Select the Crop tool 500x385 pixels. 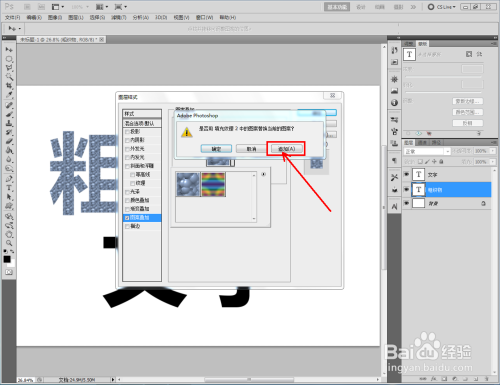(x=9, y=86)
